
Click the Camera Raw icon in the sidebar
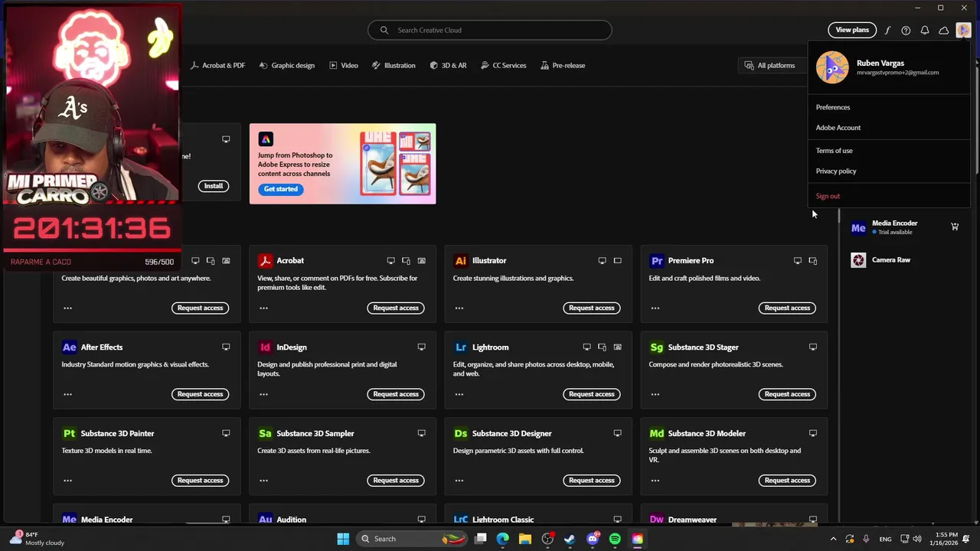(858, 260)
